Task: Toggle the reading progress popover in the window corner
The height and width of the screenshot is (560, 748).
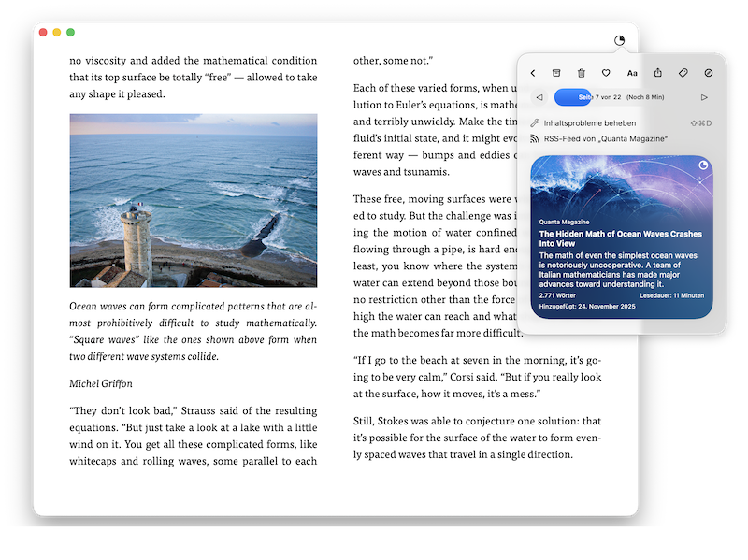Action: pyautogui.click(x=619, y=40)
